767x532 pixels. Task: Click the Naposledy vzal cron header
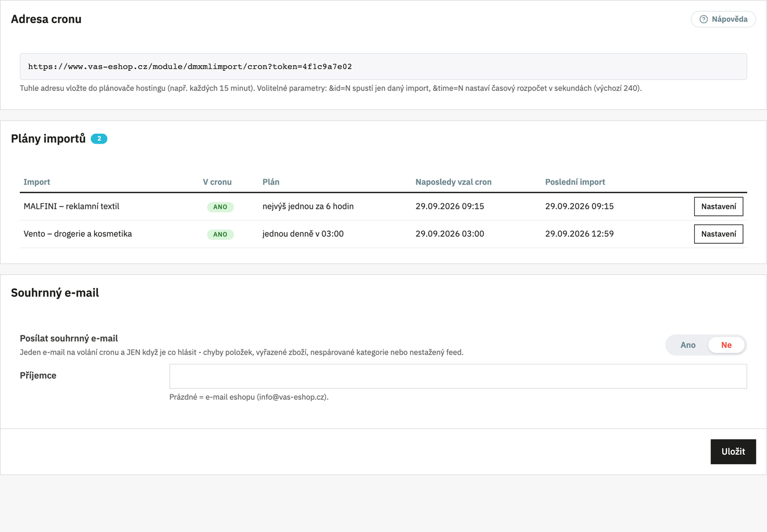coord(453,182)
